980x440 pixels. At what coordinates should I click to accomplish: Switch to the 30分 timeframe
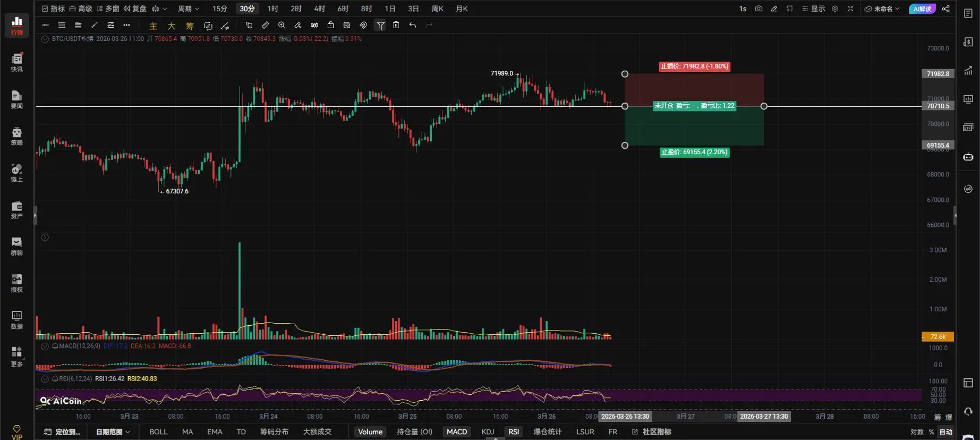coord(247,9)
